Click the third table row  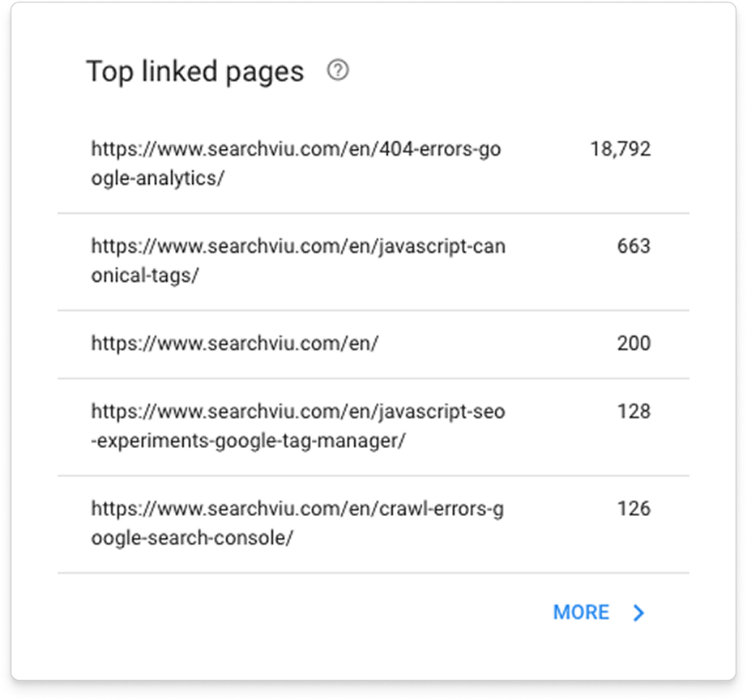(x=373, y=344)
